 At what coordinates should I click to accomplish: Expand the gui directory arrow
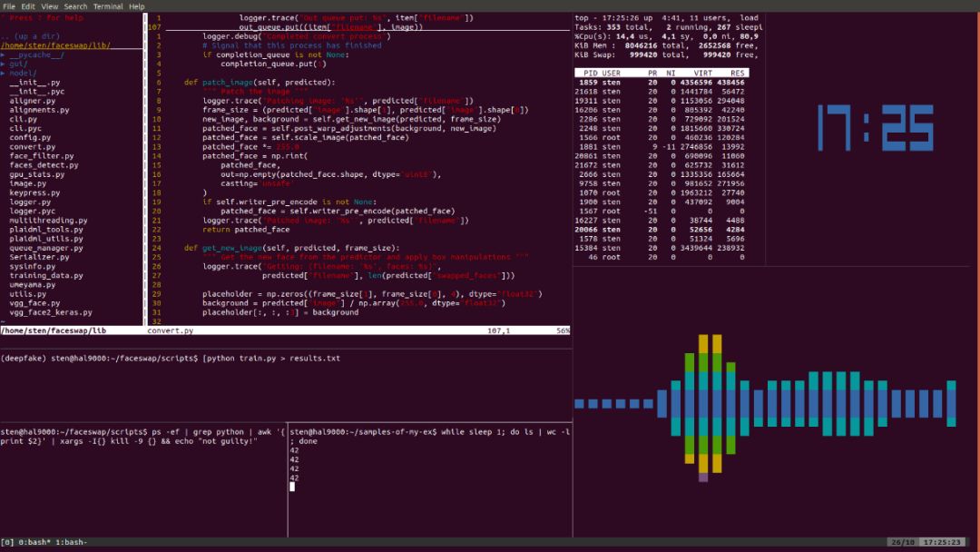tap(4, 64)
